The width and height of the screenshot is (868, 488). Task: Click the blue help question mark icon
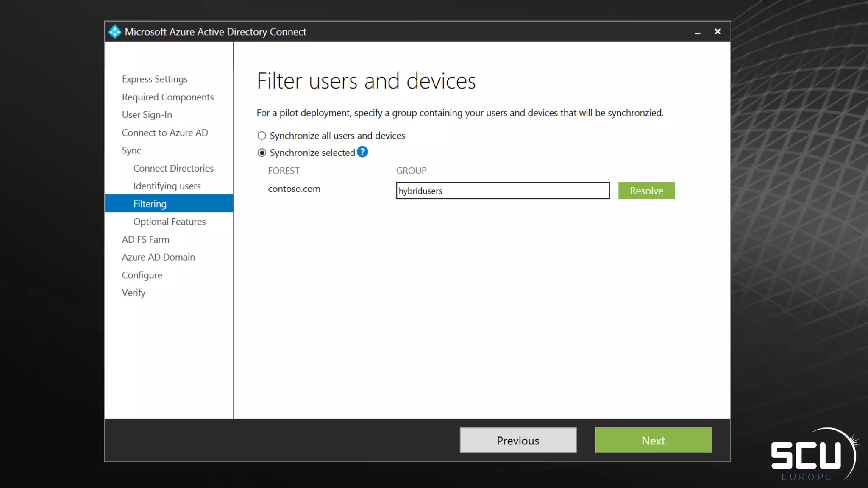pyautogui.click(x=362, y=152)
